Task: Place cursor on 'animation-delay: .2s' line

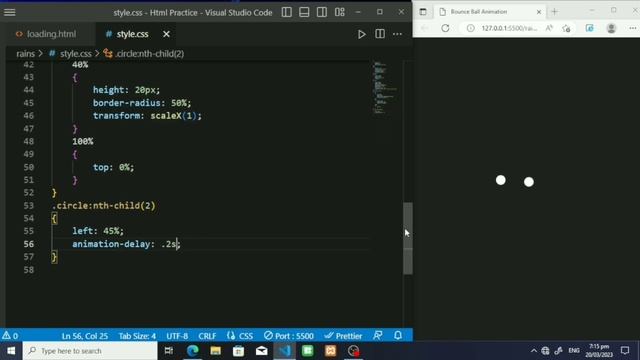Action: [x=126, y=244]
